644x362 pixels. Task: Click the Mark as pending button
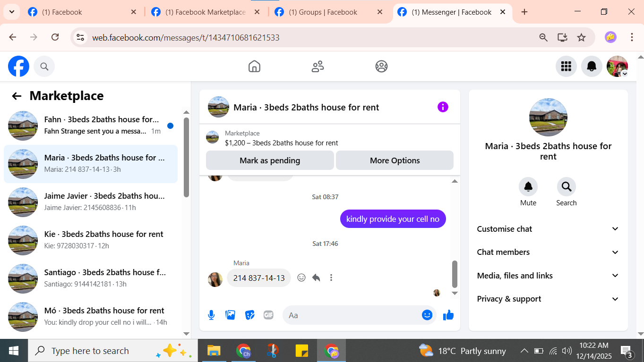[270, 160]
